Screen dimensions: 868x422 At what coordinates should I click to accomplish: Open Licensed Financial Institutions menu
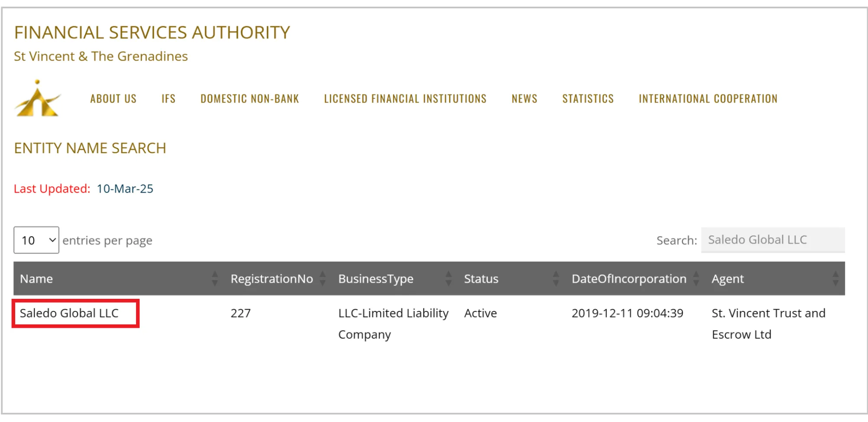(405, 99)
